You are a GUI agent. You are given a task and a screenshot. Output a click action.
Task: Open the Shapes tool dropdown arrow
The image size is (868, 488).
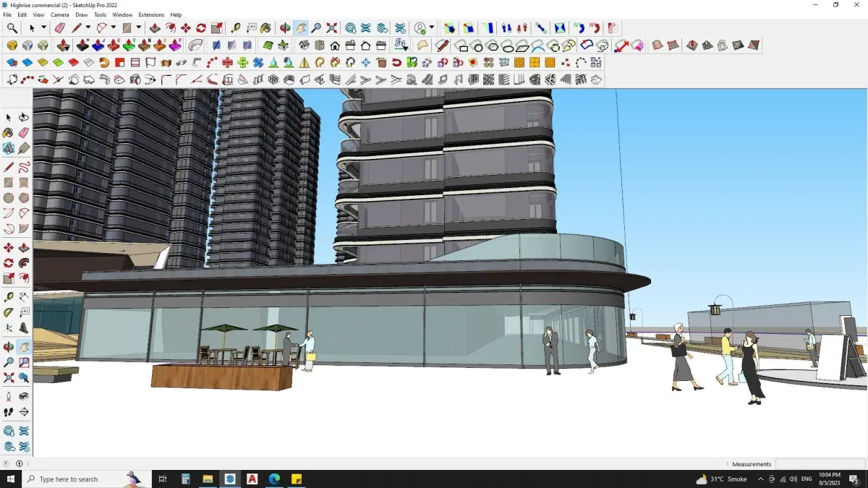[x=138, y=27]
